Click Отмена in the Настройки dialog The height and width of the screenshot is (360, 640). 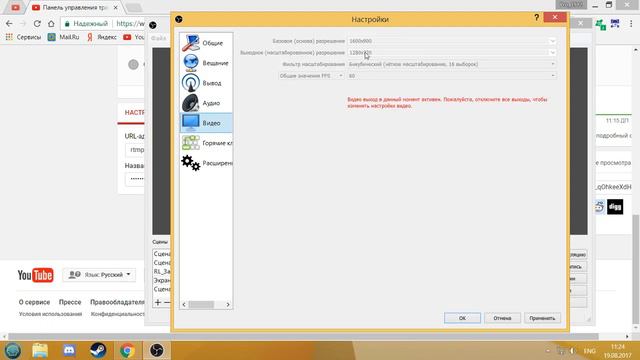(502, 318)
